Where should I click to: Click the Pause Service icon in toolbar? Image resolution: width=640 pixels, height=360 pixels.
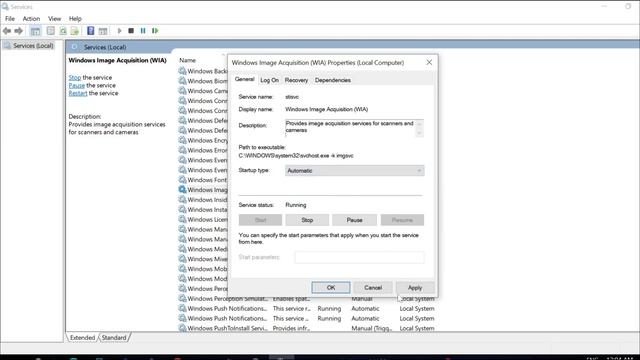coord(143,31)
